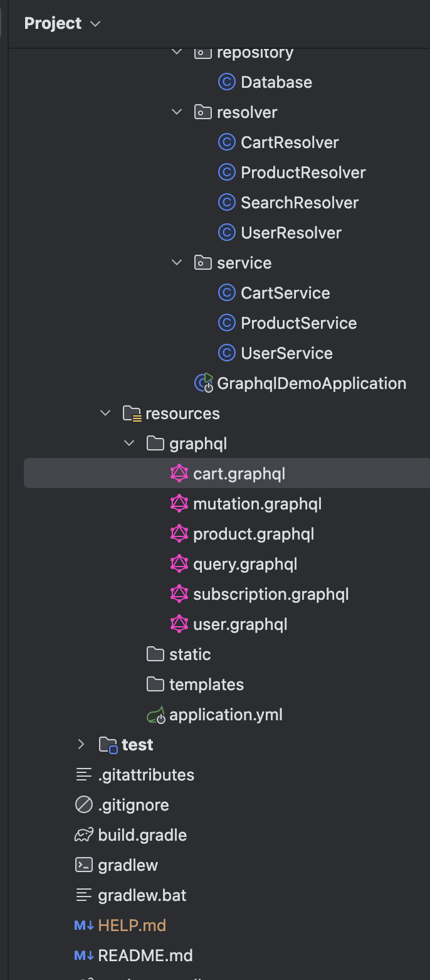430x980 pixels.
Task: Click the Gradle elephant icon by build.gradle
Action: pos(83,835)
